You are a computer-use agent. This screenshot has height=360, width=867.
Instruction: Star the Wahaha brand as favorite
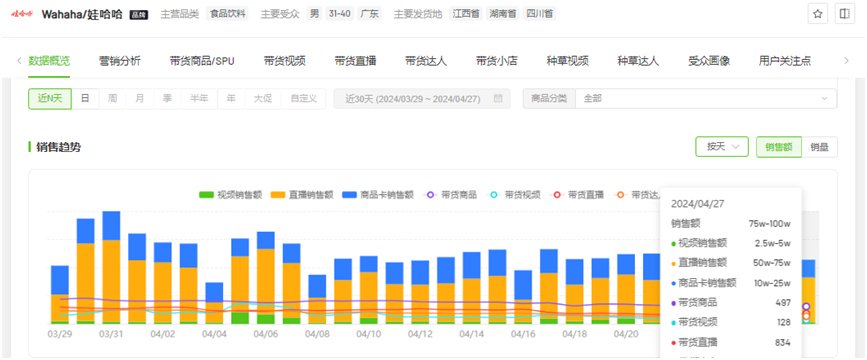point(817,14)
